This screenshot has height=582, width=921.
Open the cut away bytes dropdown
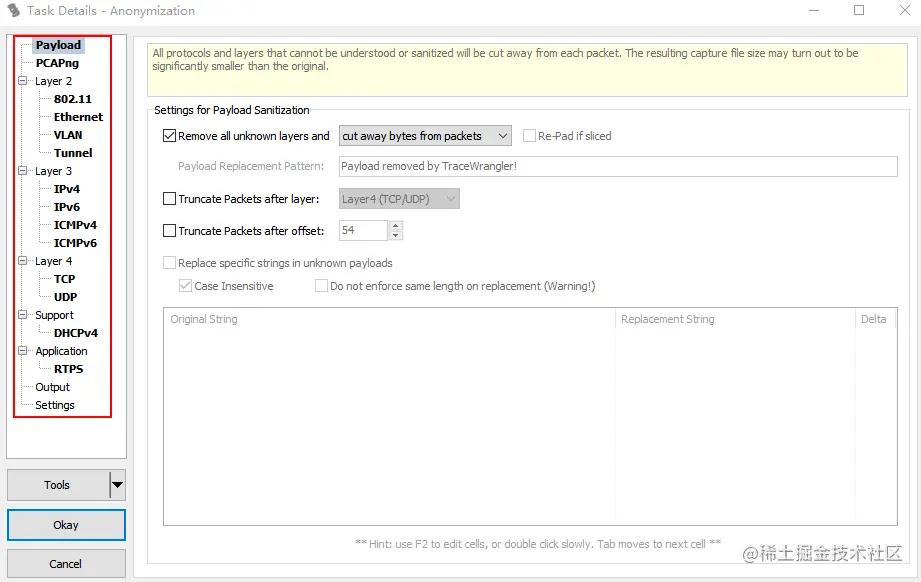point(425,136)
